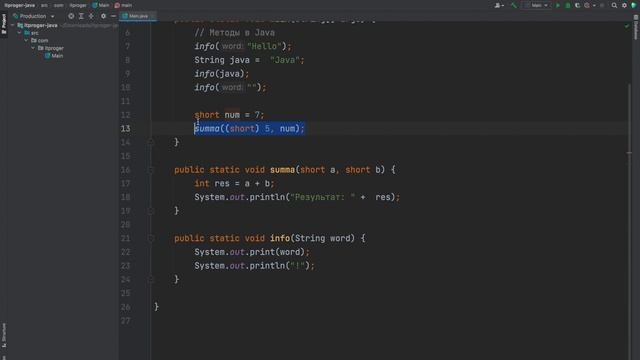The height and width of the screenshot is (360, 640).
Task: Open Project panel options gear icon
Action: 103,16
